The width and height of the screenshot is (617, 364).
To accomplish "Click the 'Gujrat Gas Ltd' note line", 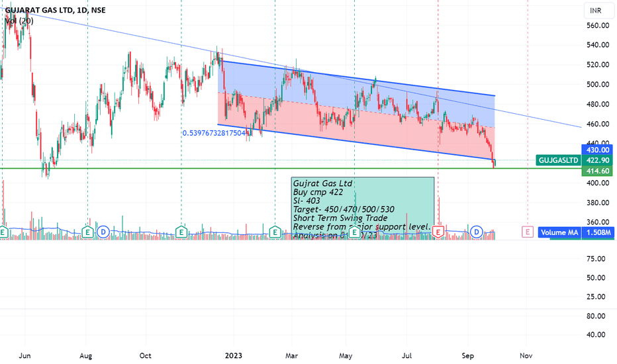I will point(322,183).
